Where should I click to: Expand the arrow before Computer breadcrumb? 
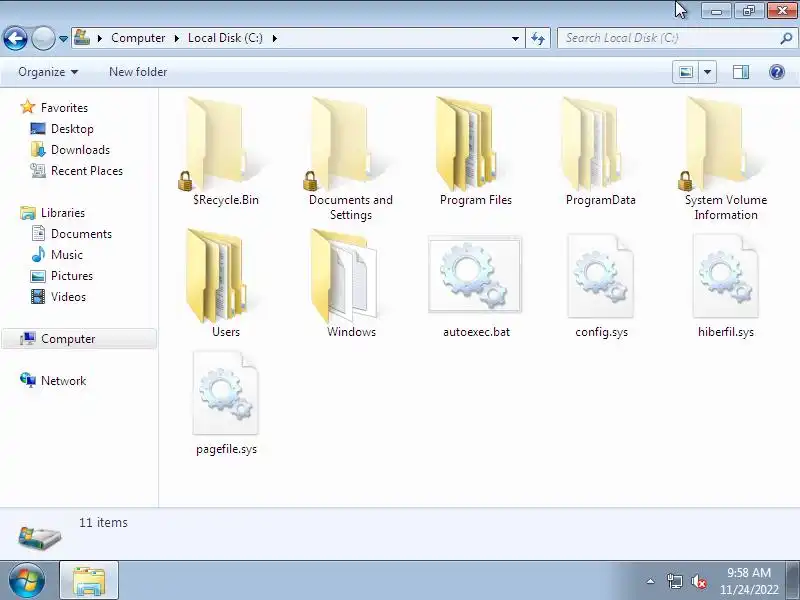tap(100, 38)
